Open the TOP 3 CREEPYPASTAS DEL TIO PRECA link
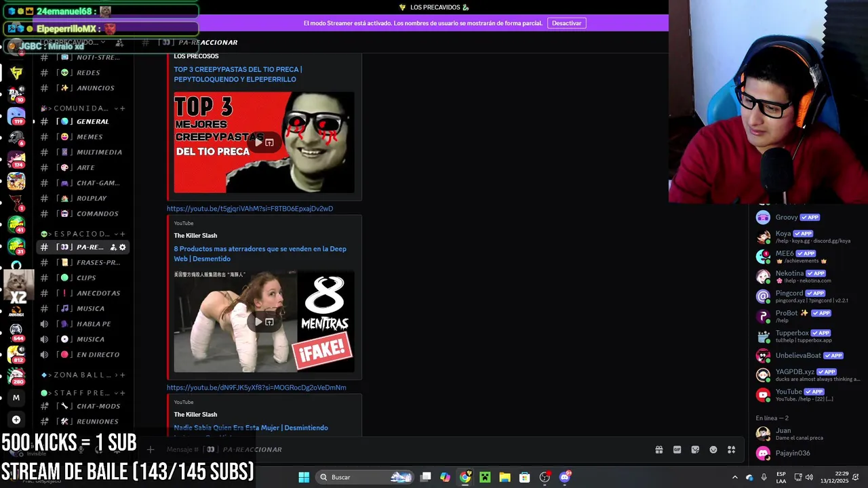The height and width of the screenshot is (488, 868). 238,74
